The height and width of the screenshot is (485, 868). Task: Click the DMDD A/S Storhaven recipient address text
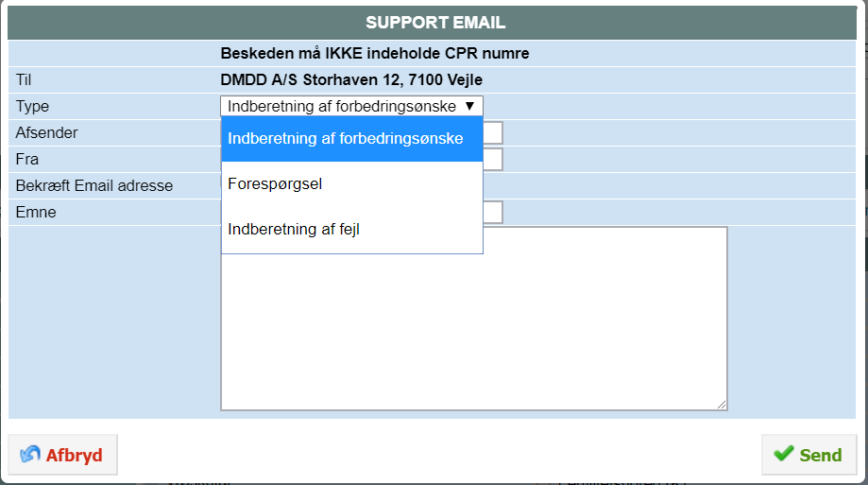(351, 79)
